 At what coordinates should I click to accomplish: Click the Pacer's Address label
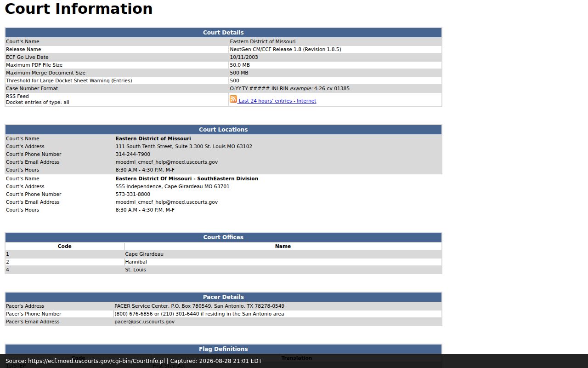coord(25,306)
